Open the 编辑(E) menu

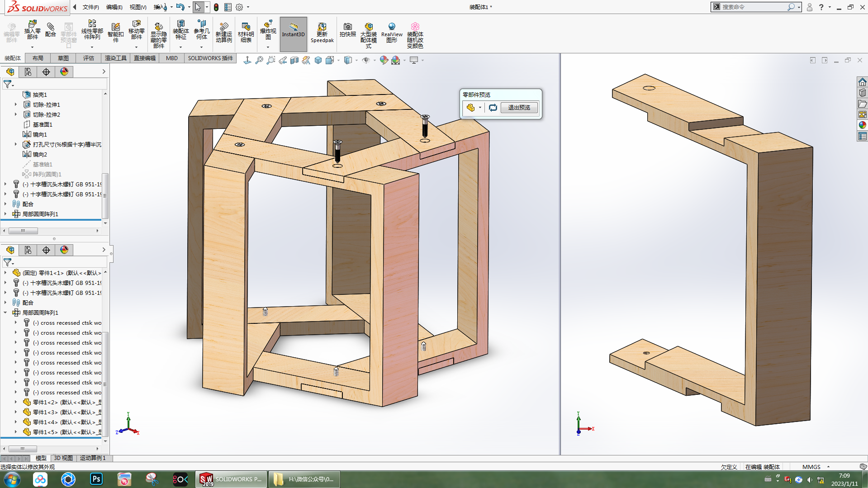(x=114, y=7)
